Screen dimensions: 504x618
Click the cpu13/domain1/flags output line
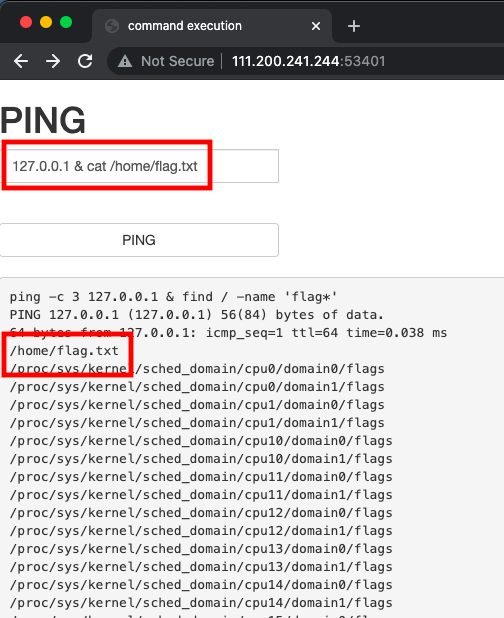coord(201,567)
